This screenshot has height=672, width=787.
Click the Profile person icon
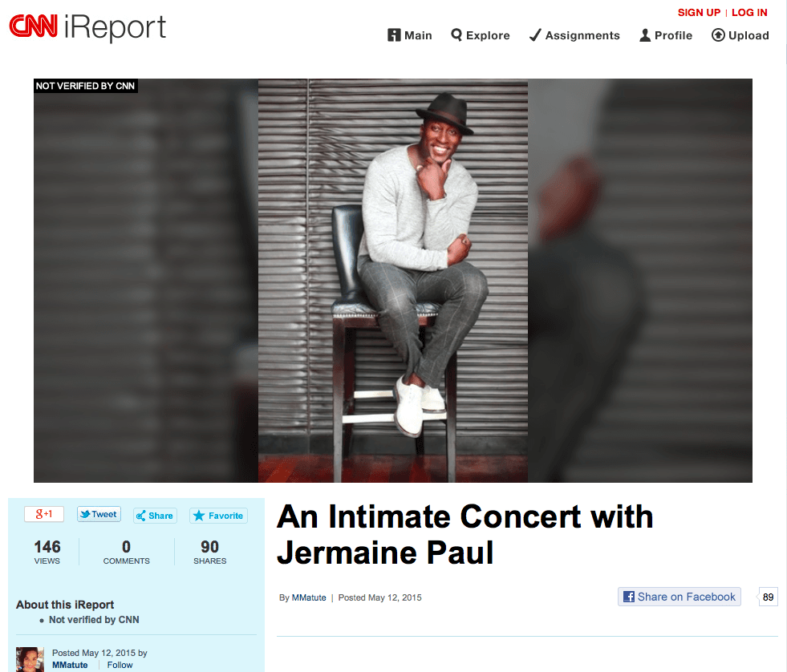pos(645,35)
